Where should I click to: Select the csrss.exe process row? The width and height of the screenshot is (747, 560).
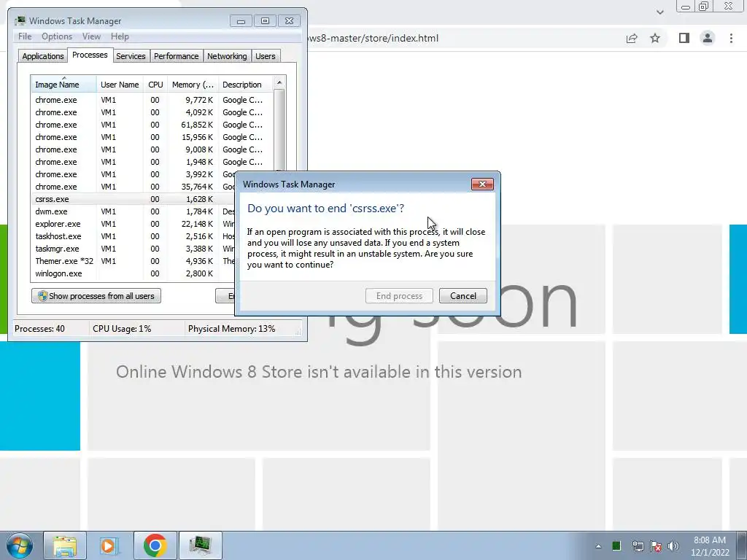(133, 199)
